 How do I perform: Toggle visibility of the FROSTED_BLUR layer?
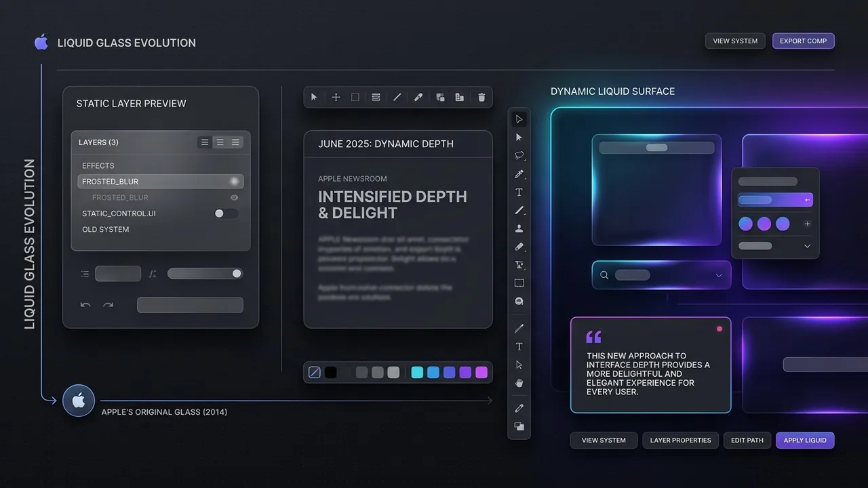point(234,197)
